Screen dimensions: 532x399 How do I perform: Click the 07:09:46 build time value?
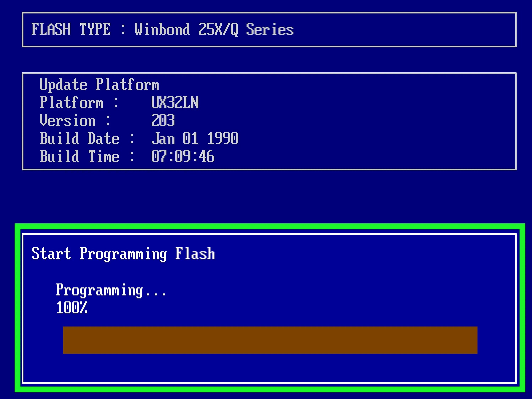(182, 157)
